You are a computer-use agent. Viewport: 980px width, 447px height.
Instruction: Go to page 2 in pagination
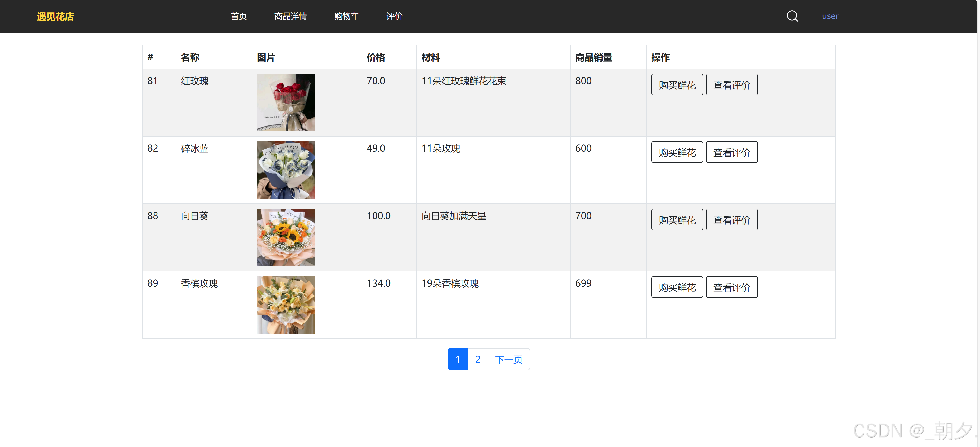point(478,359)
